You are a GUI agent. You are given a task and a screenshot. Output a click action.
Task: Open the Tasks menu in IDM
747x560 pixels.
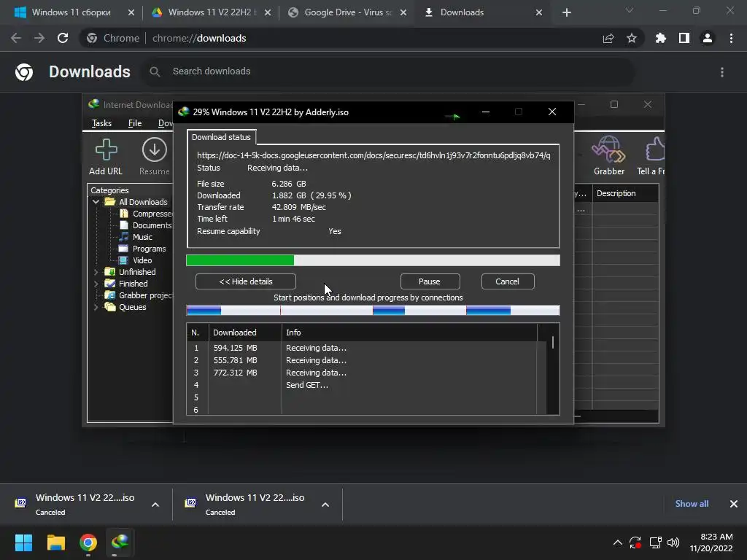101,123
